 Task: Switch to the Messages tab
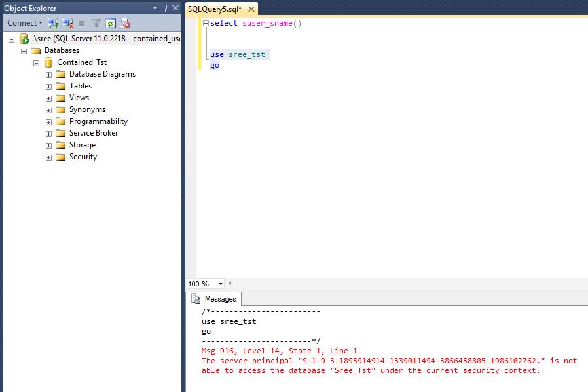[219, 299]
